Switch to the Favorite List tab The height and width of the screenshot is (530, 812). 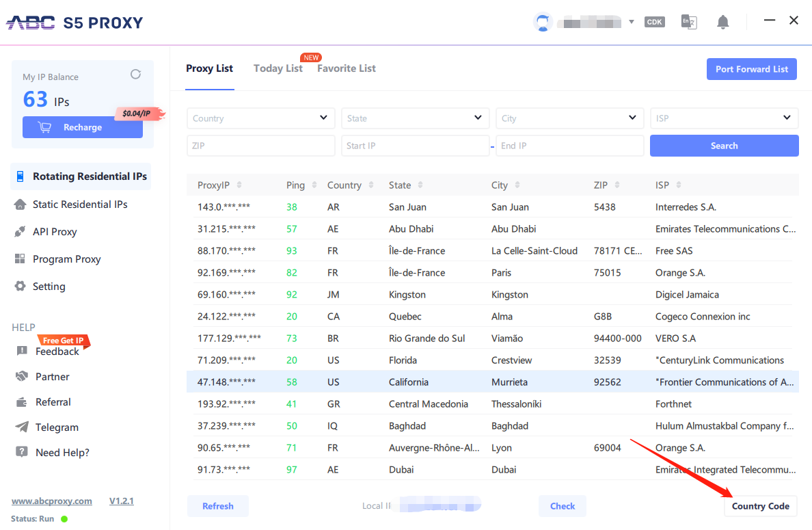click(x=347, y=68)
